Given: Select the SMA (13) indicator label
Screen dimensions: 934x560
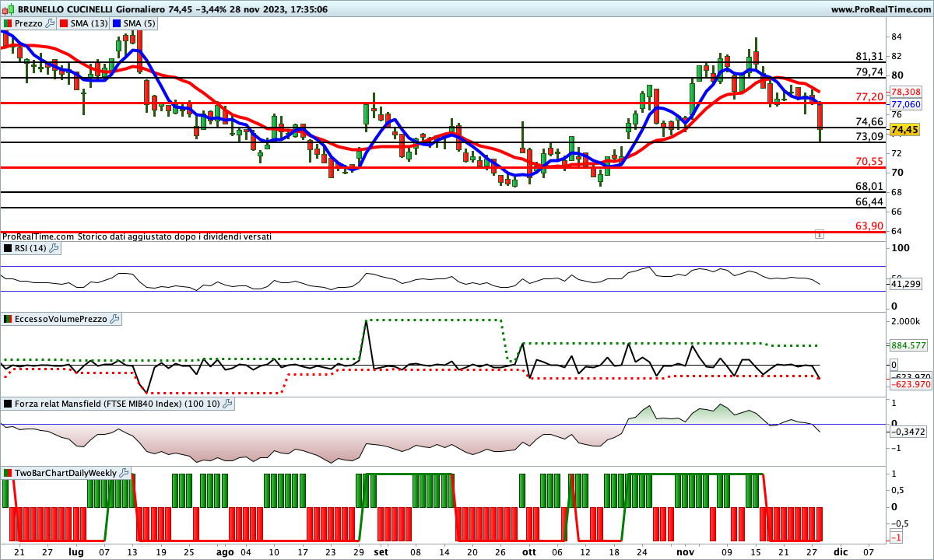Looking at the screenshot, I should click(x=90, y=23).
